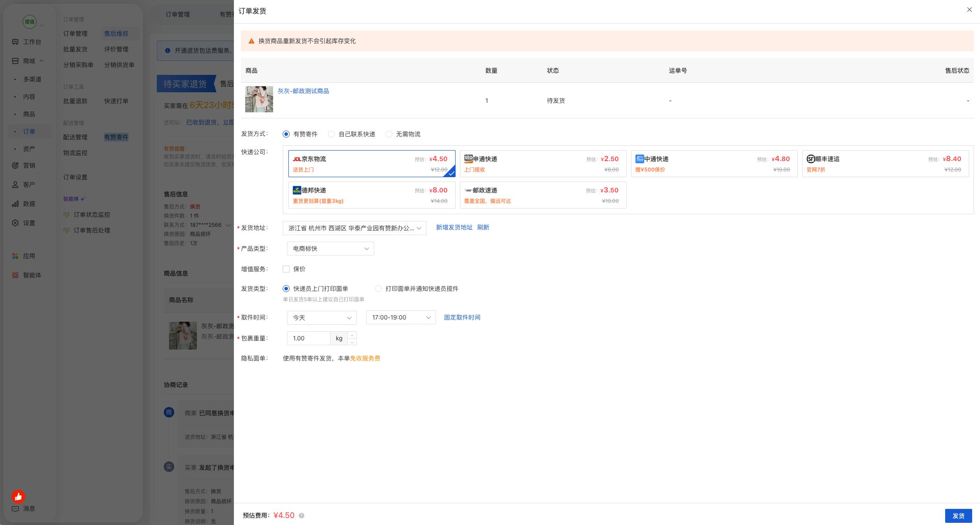Click the 工作台 workbench sidebar icon
This screenshot has height=525, width=980.
pos(15,42)
